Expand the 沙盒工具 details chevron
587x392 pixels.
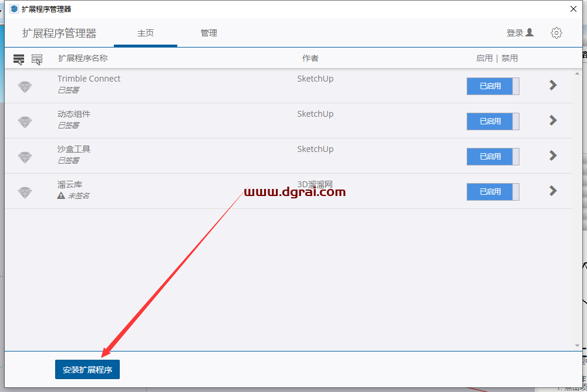click(553, 156)
